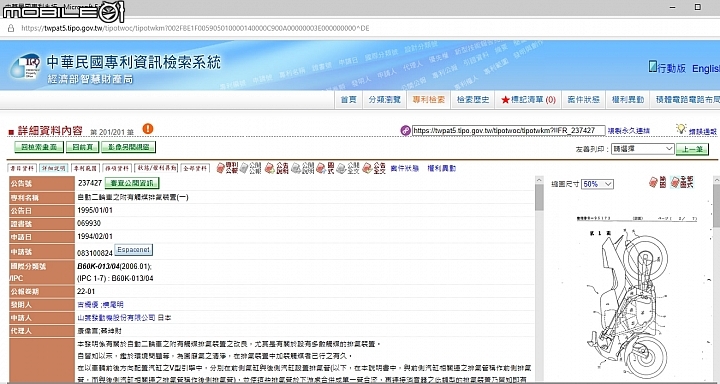Switch to the 專利範圍 tab

pos(85,169)
